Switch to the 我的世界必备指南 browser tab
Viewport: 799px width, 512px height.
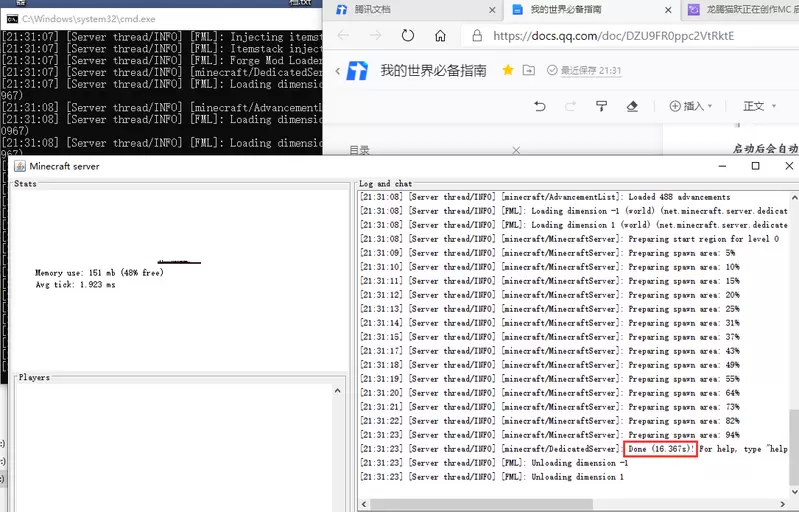point(592,9)
